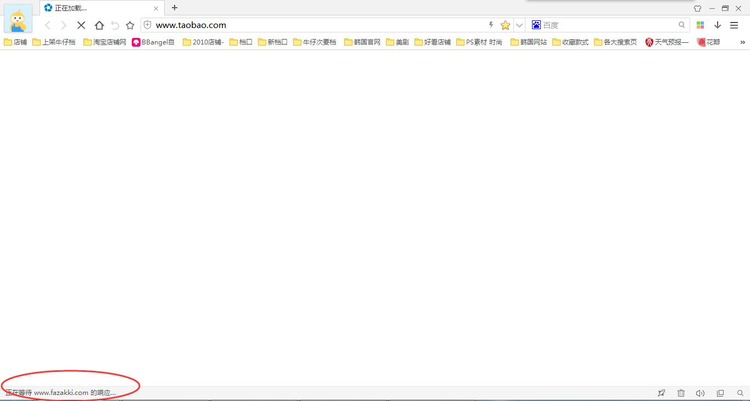Toggle page sound speaker icon
Image resolution: width=750 pixels, height=401 pixels.
coord(700,393)
